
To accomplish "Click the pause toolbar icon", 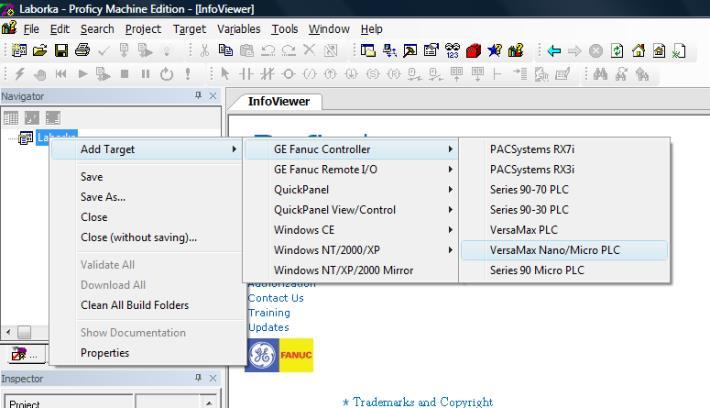I will tap(145, 74).
